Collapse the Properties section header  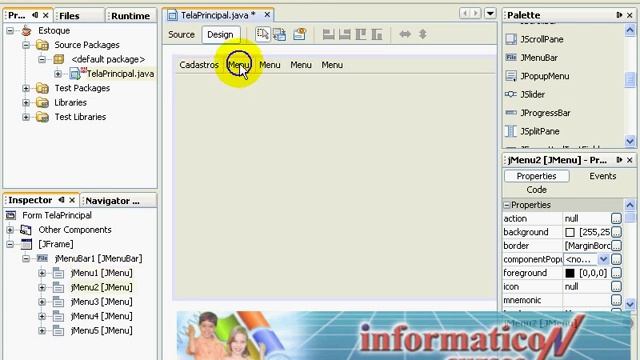pos(507,205)
